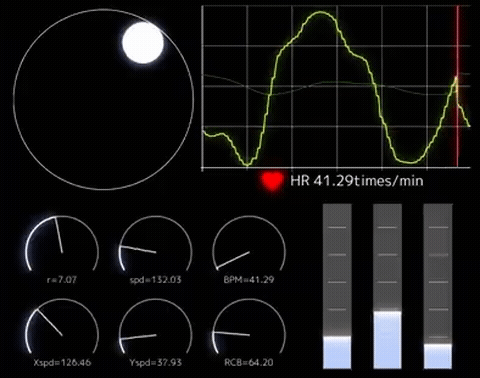Select the BPM=41.29 dial gauge

tap(249, 243)
